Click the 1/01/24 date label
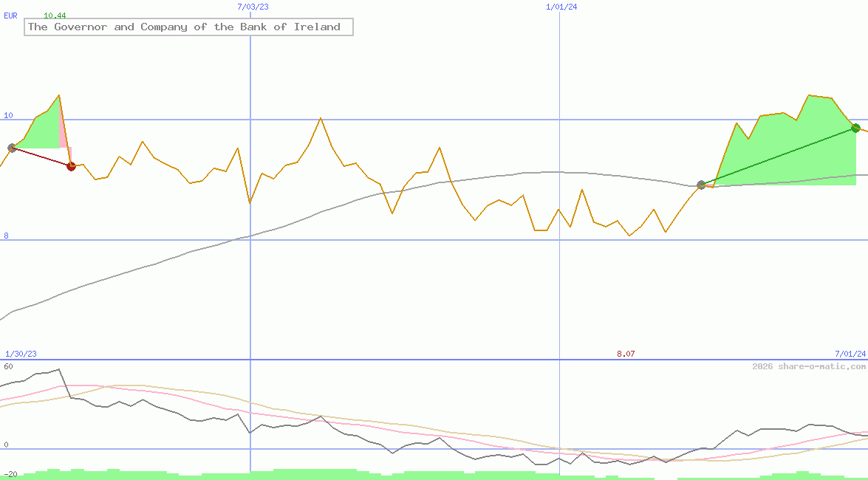Screen dimensions: 868x480 (x=561, y=7)
